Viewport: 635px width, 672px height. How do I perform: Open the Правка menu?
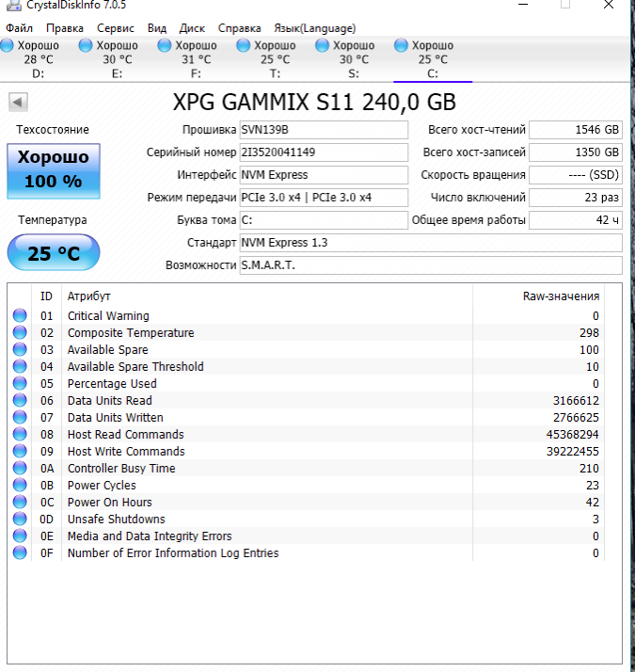(x=65, y=28)
